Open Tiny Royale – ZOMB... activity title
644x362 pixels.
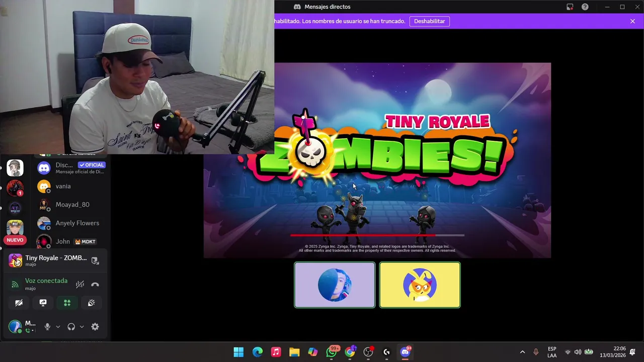[56, 258]
